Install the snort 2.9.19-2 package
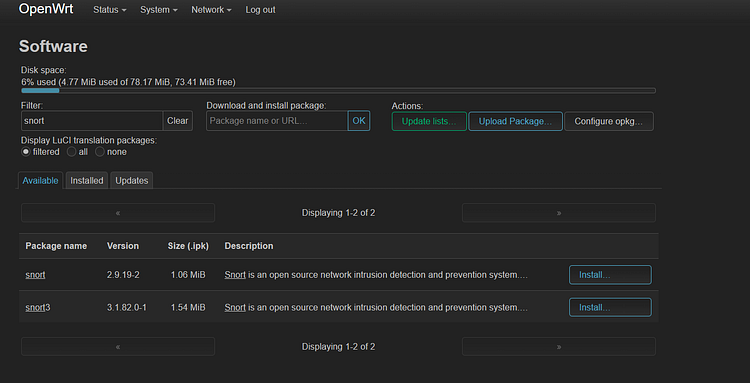Viewport: 750px width, 383px height. click(x=610, y=275)
